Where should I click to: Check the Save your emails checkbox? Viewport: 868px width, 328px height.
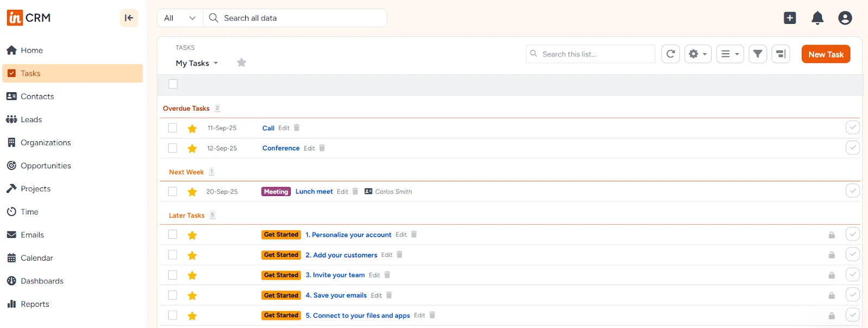[173, 295]
